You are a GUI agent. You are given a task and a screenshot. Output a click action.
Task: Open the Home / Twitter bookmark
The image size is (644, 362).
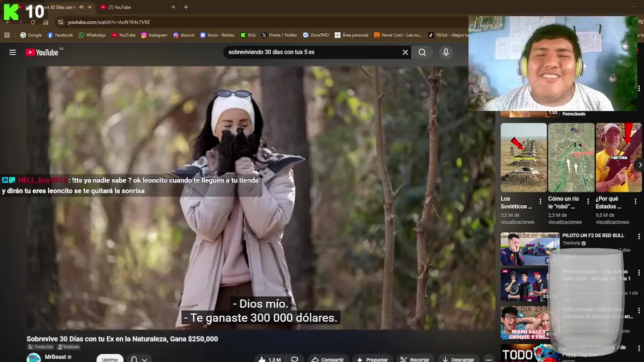point(279,35)
